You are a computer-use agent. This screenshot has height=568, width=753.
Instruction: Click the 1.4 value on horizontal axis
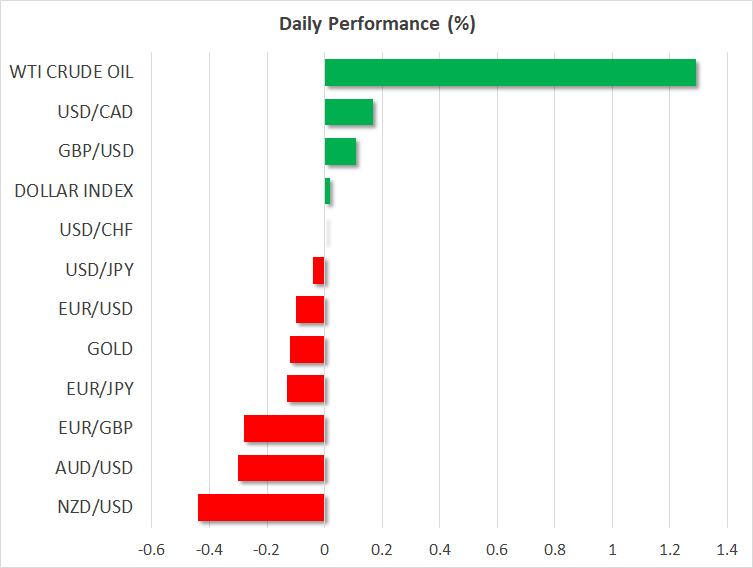[727, 550]
